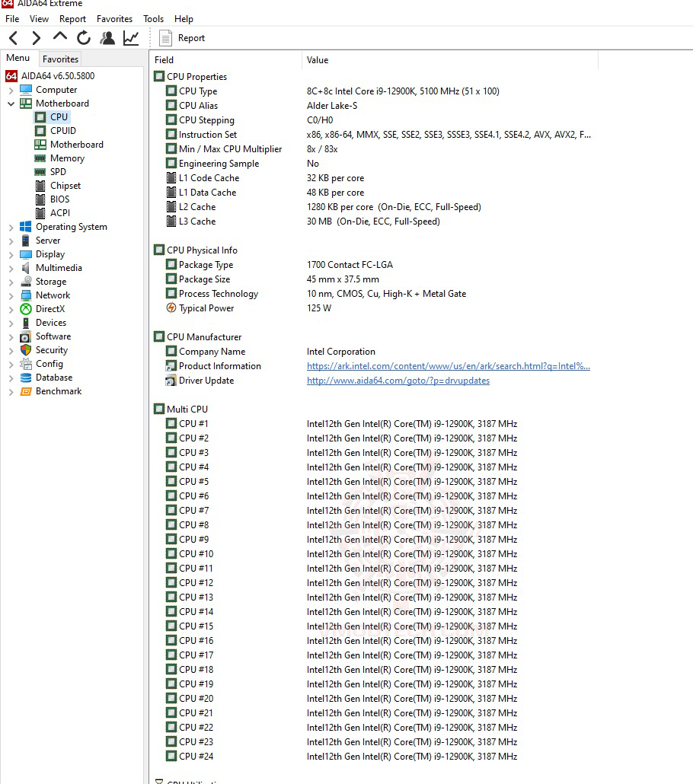Click the Refresh toolbar icon
Viewport: 693px width, 784px height.
[84, 38]
